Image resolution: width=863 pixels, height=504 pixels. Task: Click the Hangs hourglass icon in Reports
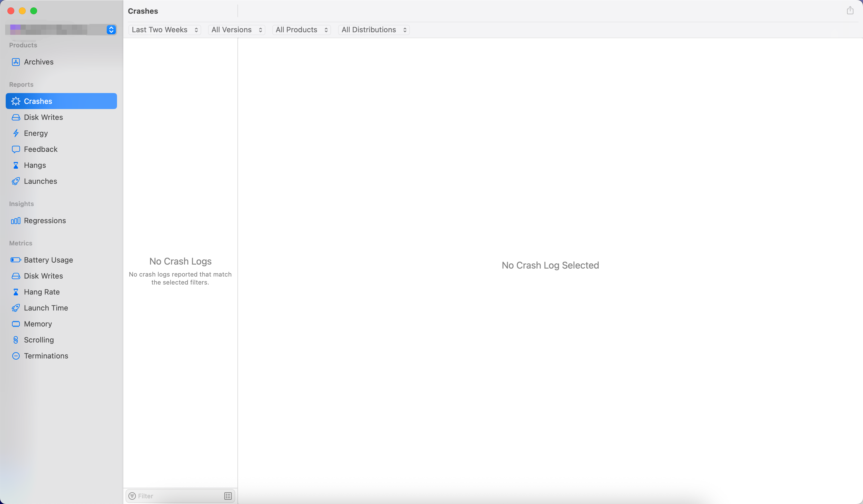[x=16, y=165]
